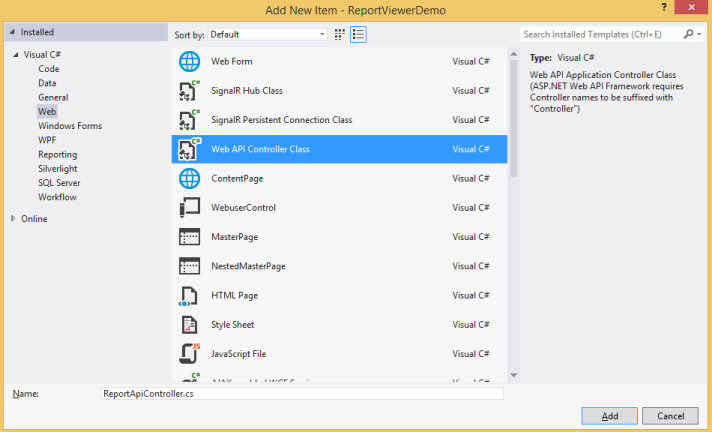The width and height of the screenshot is (712, 432).
Task: Click the SignalR Persistent Connection Class icon
Action: coord(189,120)
